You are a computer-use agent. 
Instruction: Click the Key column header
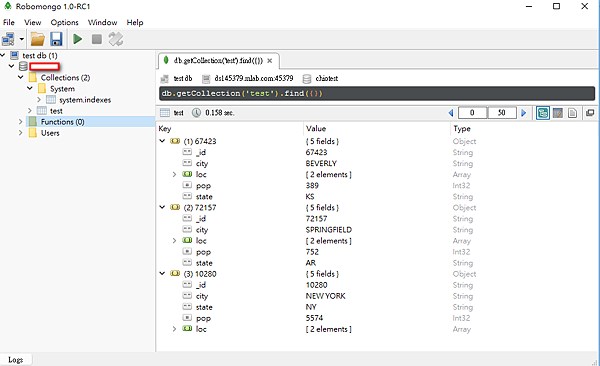(165, 129)
